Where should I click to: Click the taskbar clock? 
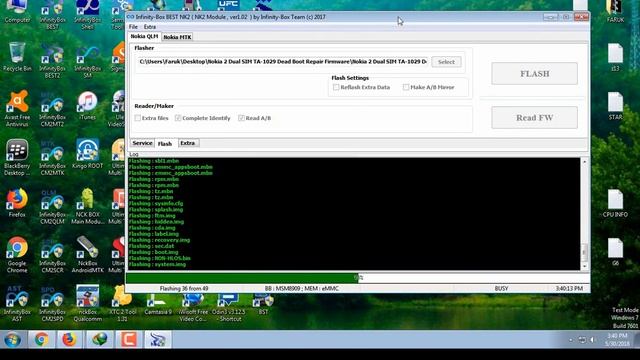pos(617,340)
